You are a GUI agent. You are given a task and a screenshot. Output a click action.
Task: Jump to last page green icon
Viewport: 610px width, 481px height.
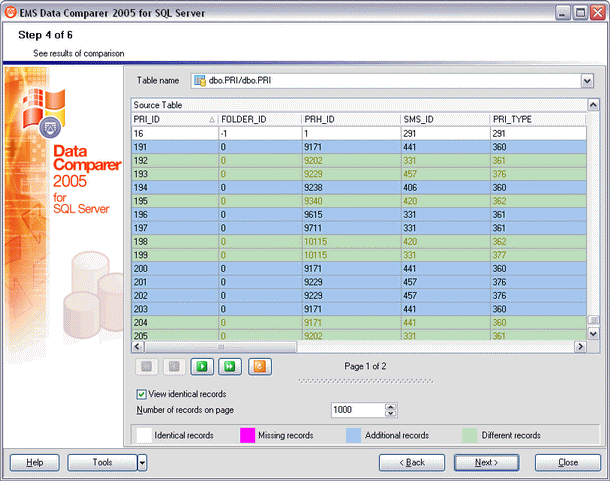pyautogui.click(x=230, y=366)
